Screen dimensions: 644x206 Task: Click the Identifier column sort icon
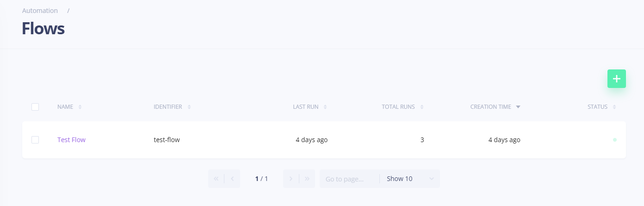tap(189, 107)
